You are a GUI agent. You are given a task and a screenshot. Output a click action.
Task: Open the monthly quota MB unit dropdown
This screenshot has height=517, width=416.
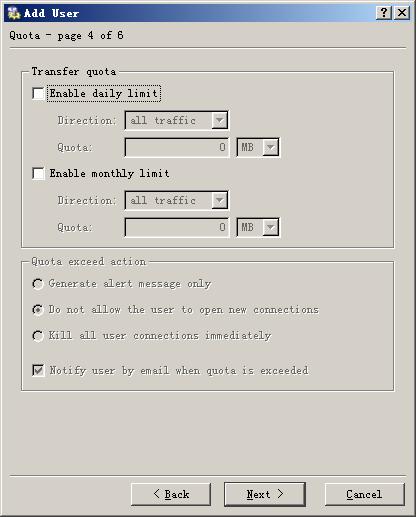(258, 227)
